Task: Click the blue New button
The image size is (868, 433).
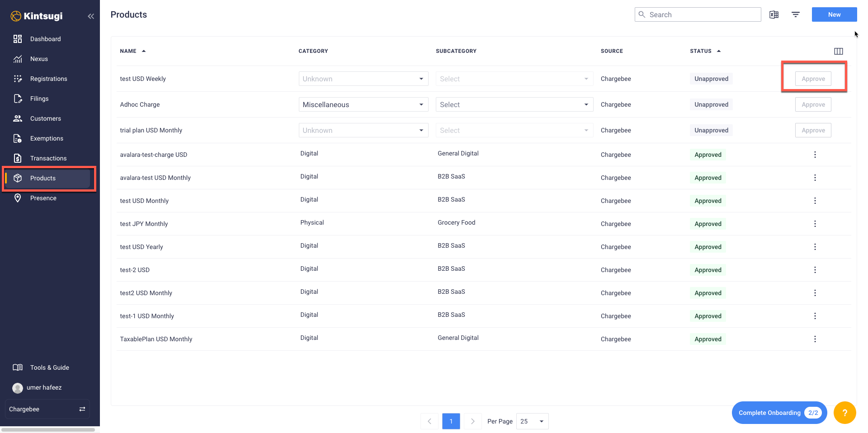Action: tap(834, 14)
